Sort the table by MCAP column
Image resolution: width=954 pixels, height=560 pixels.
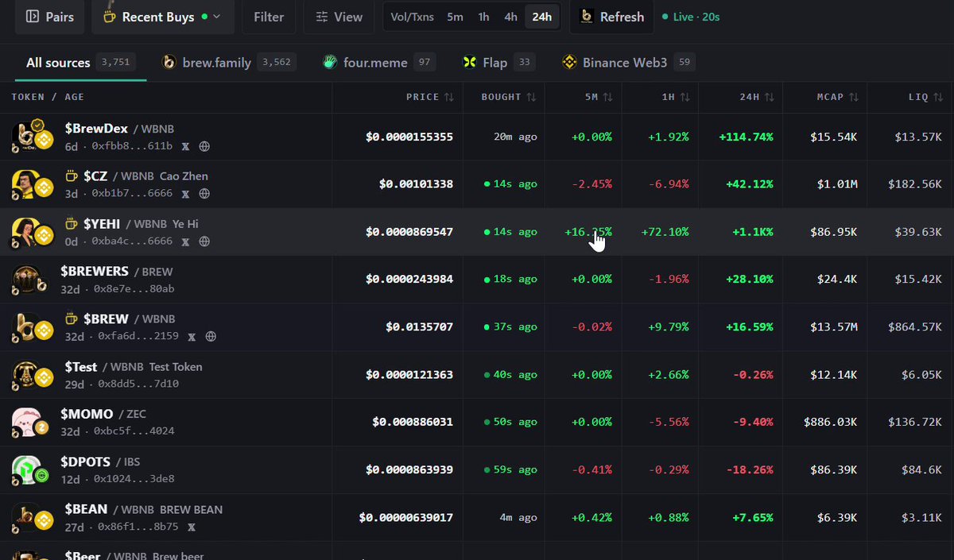tap(840, 97)
